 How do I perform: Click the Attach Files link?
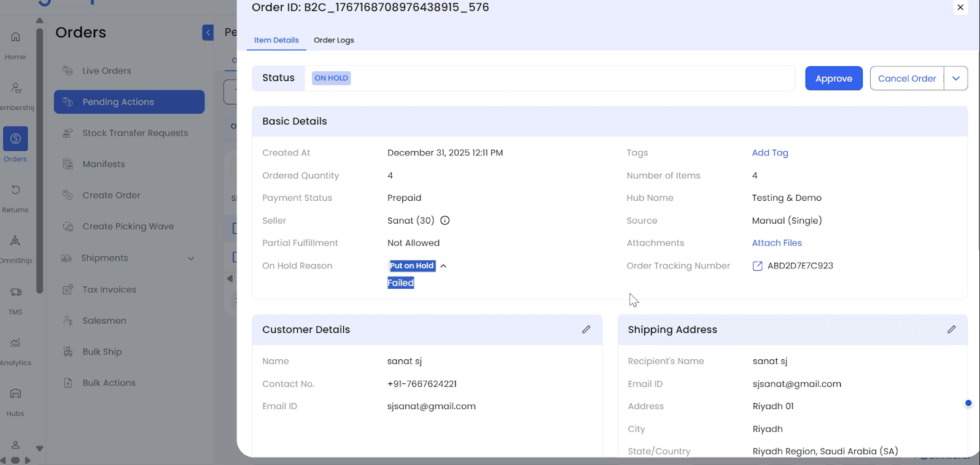(x=776, y=243)
